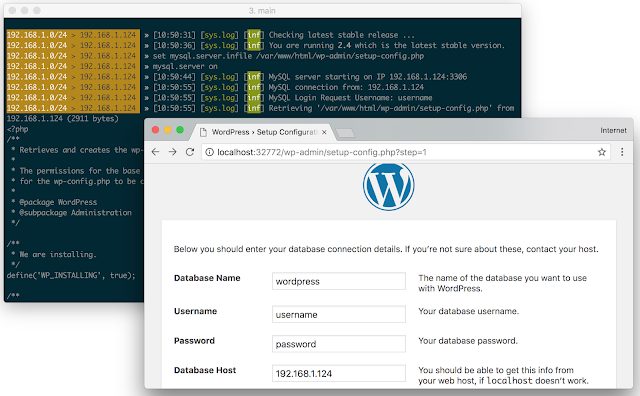Viewport: 640px width, 396px height.
Task: Click the terminal window title '3. main'
Action: coord(262,11)
